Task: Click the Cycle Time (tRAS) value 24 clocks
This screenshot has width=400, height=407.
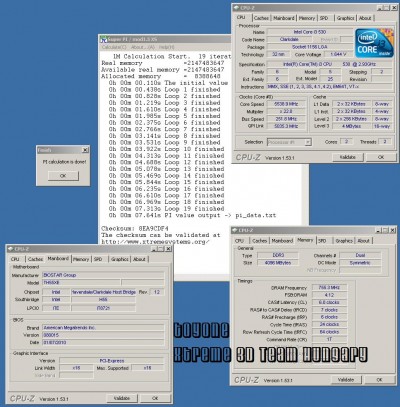Action: pos(329,324)
